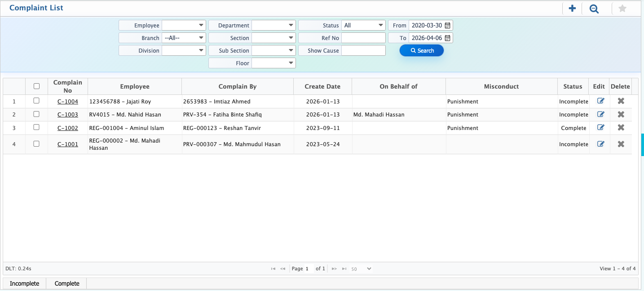Open calendar picker for To date
Image resolution: width=644 pixels, height=291 pixels.
coord(447,38)
